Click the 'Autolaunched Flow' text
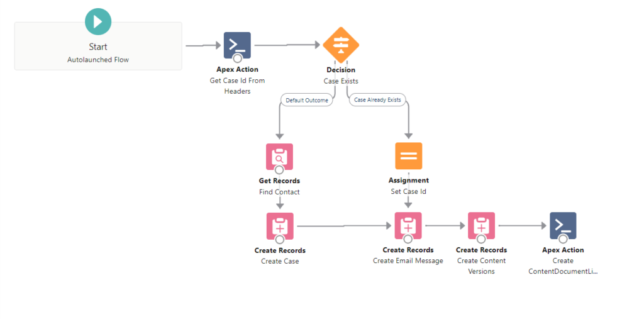 [97, 60]
